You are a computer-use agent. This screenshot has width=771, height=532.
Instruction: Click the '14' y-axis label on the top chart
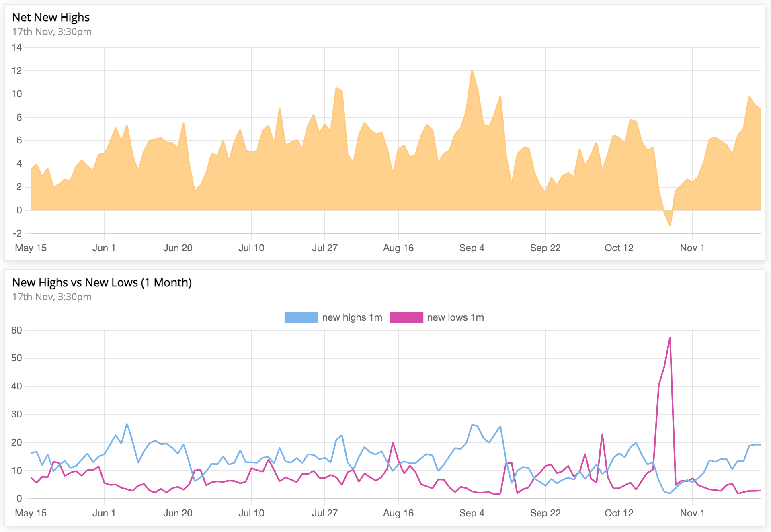coord(17,47)
